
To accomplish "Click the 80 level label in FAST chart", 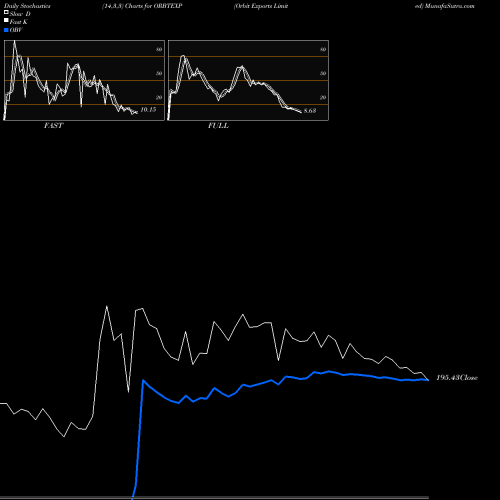I will click(159, 49).
